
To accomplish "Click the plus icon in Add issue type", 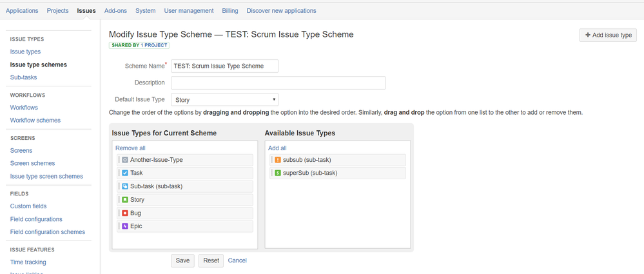I will pos(588,35).
